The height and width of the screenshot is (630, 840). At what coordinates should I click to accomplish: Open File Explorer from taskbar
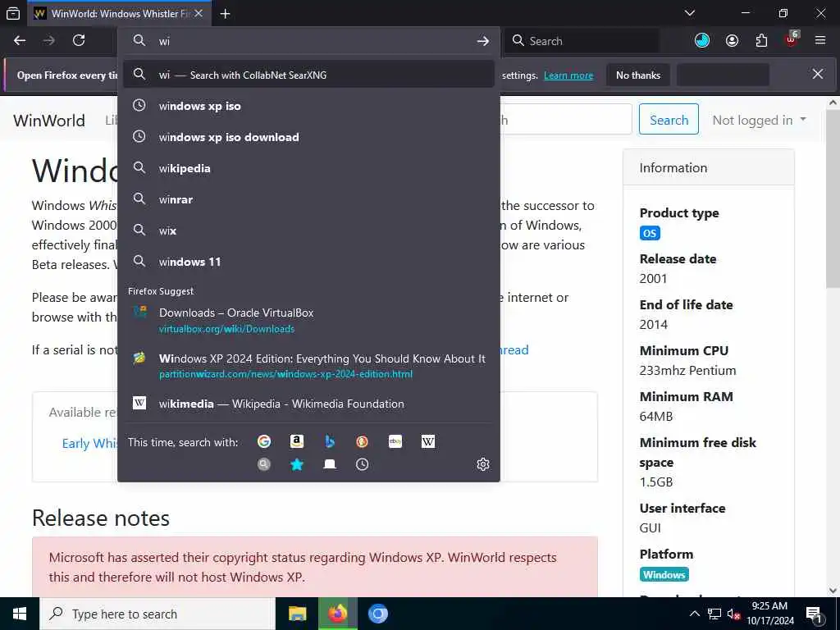(297, 614)
